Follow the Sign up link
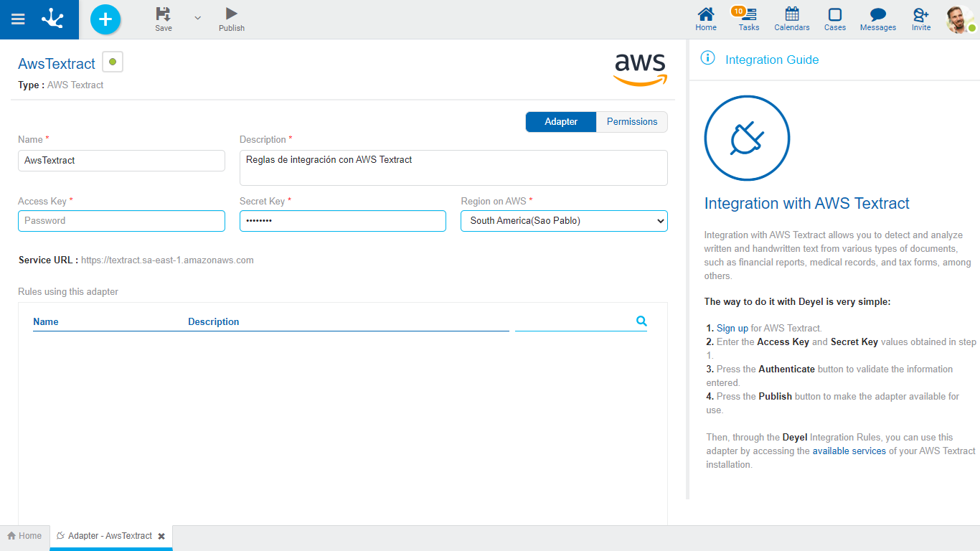The height and width of the screenshot is (551, 980). [732, 328]
